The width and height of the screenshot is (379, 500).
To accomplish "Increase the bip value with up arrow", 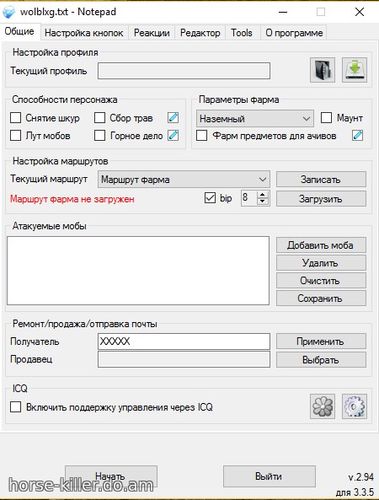I will point(263,195).
